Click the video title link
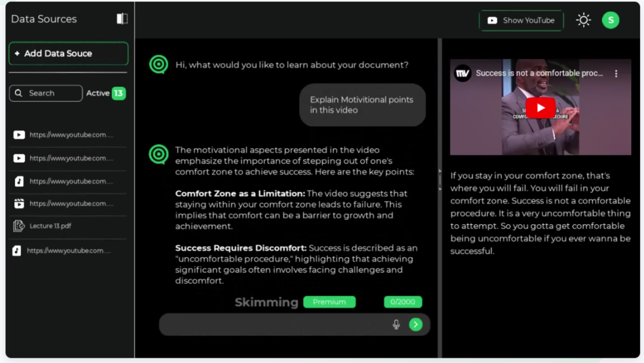This screenshot has width=644, height=363. point(539,73)
